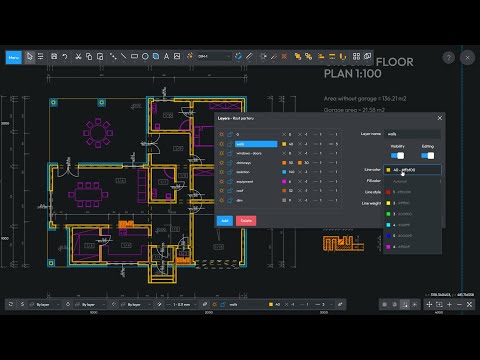Click the zoom out minus icon

(x=459, y=304)
